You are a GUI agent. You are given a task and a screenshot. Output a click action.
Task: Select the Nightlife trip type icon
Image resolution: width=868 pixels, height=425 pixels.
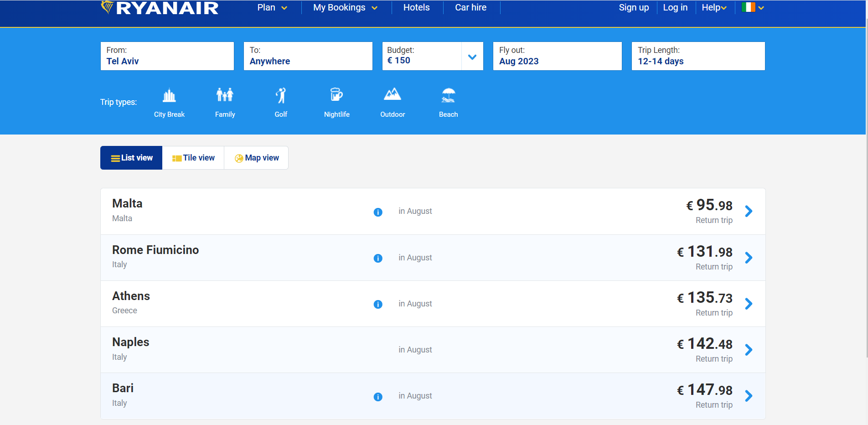336,95
